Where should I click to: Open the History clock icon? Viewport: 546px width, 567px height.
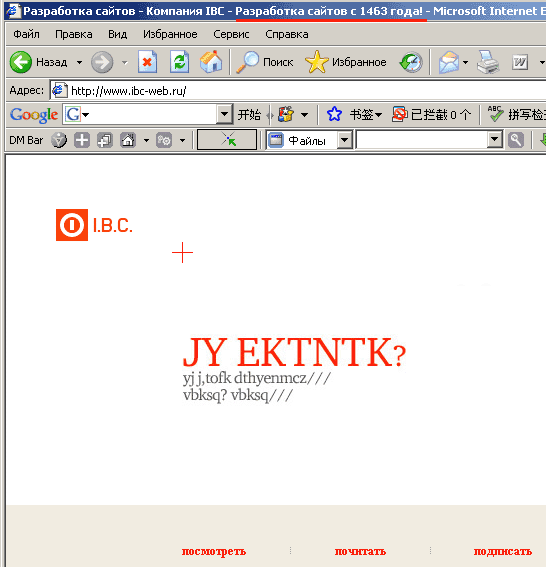coord(411,62)
